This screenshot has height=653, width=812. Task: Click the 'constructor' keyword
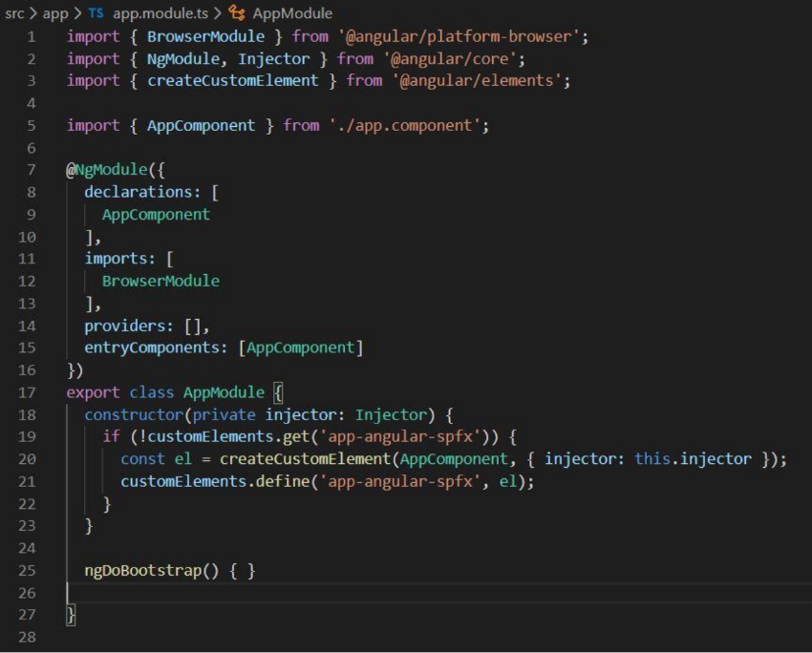(x=134, y=415)
